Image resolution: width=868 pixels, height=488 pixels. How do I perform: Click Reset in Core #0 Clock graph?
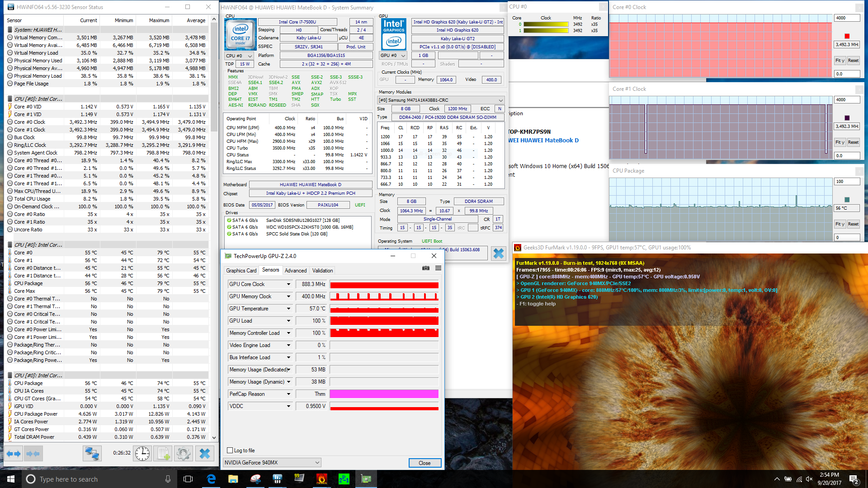pos(853,61)
